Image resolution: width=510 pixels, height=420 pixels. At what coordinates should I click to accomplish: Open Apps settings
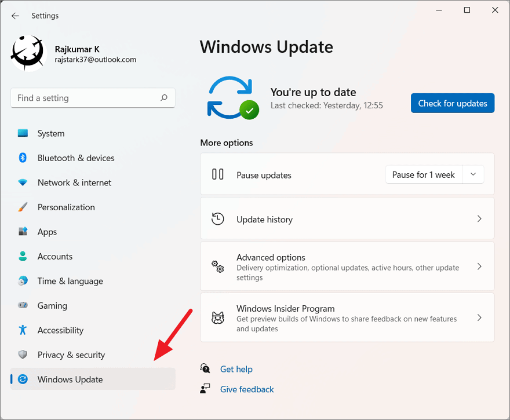tap(93, 232)
